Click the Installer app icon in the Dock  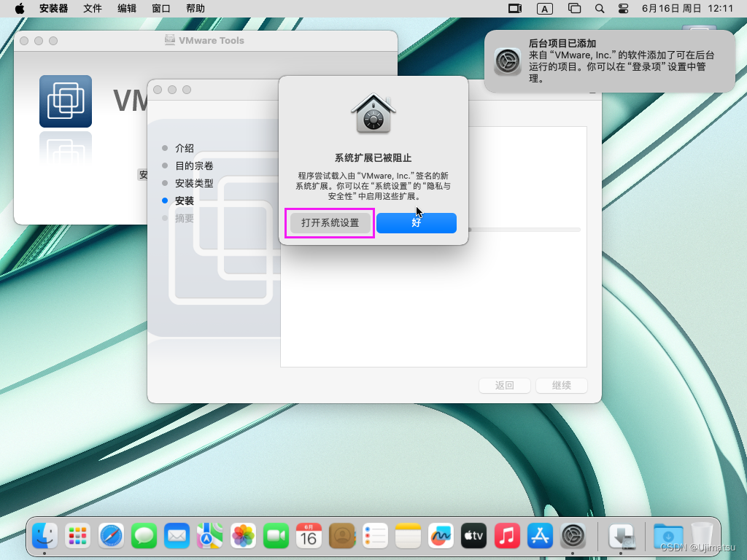point(622,536)
